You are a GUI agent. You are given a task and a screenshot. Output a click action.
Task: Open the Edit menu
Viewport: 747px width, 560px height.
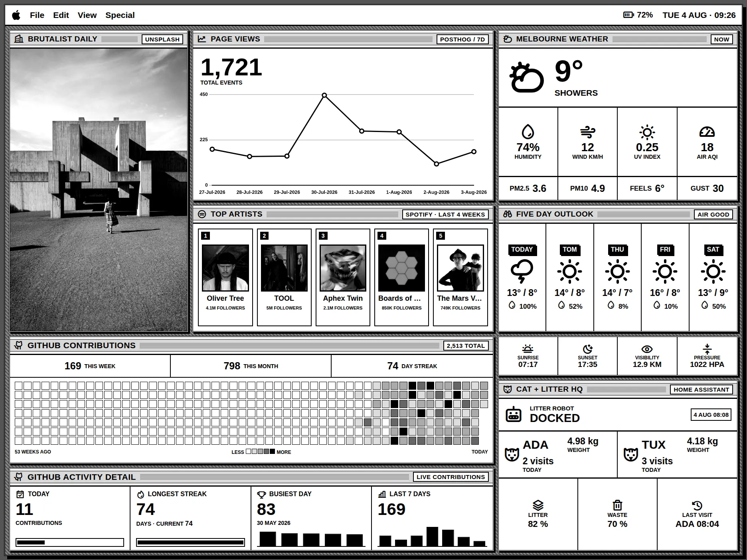coord(61,15)
